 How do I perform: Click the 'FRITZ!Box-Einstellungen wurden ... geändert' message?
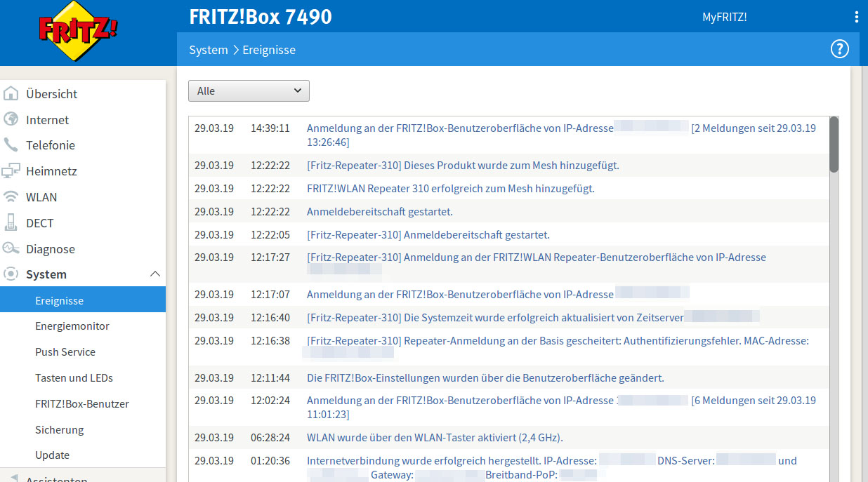coord(485,378)
